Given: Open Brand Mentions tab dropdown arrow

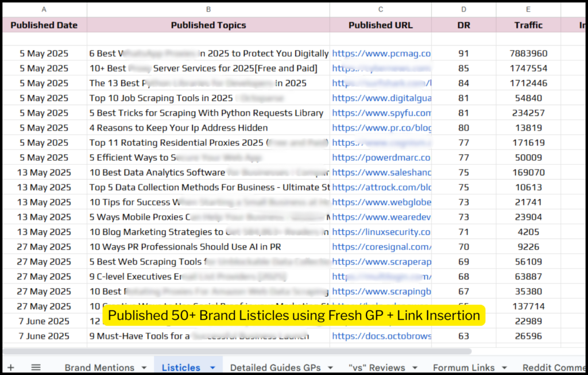Looking at the screenshot, I should coord(144,368).
